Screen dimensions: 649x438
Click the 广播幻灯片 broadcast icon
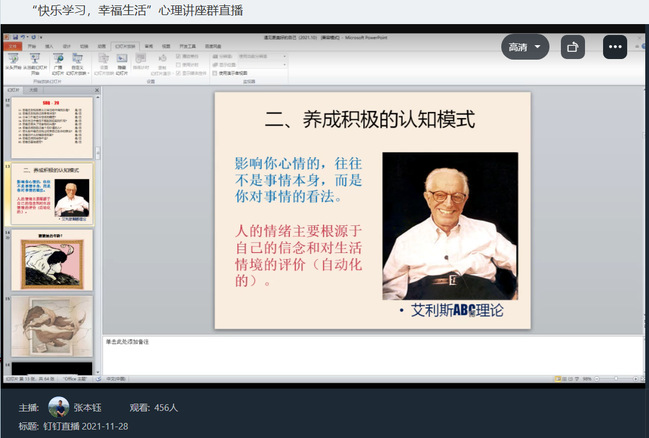coord(56,62)
